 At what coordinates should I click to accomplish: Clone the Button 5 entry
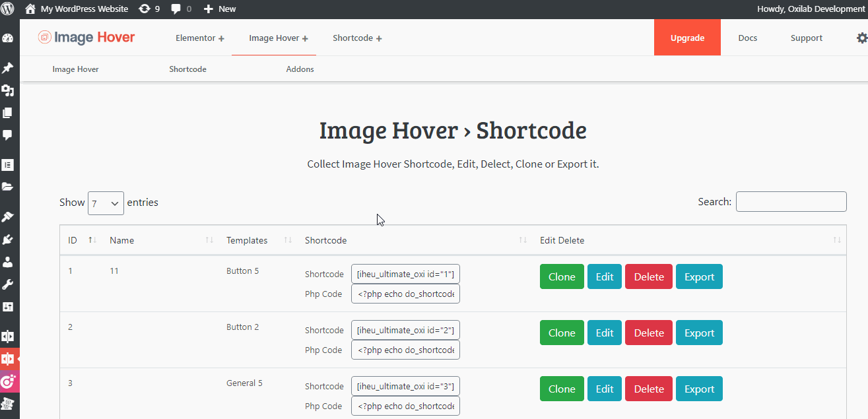(562, 276)
